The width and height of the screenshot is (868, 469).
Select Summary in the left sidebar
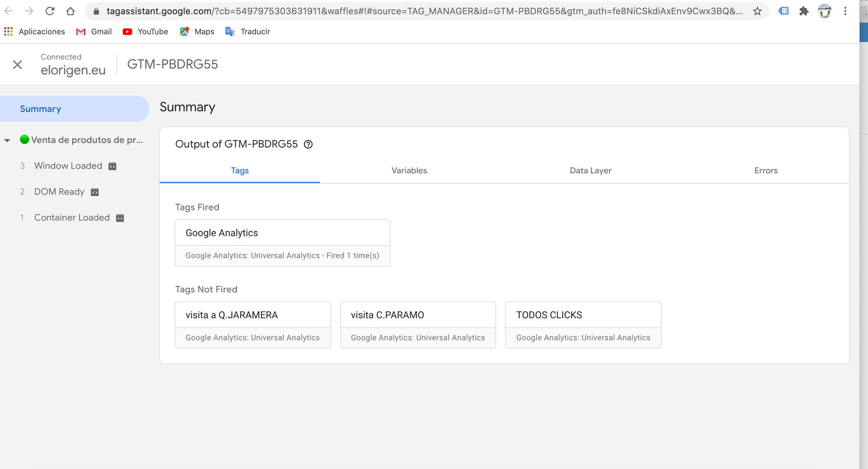coord(74,109)
